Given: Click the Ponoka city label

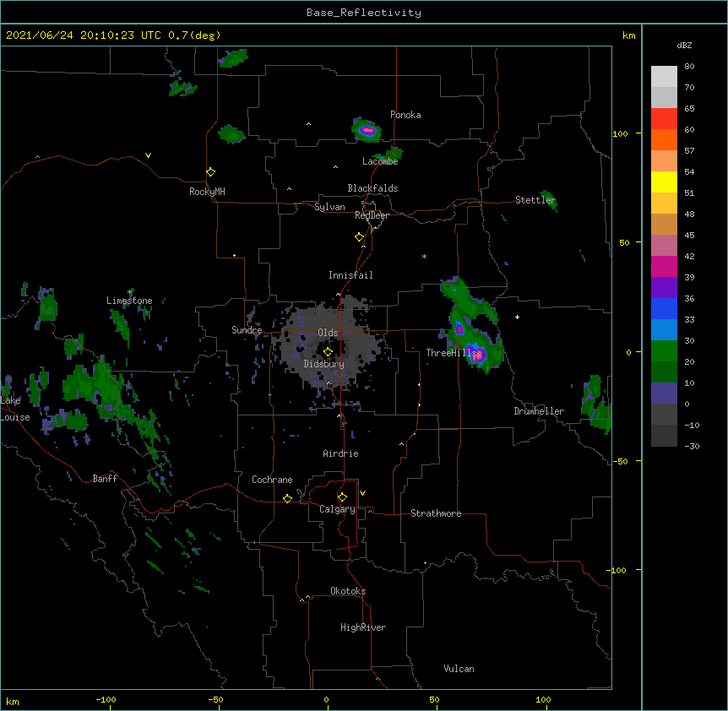Looking at the screenshot, I should (x=405, y=115).
